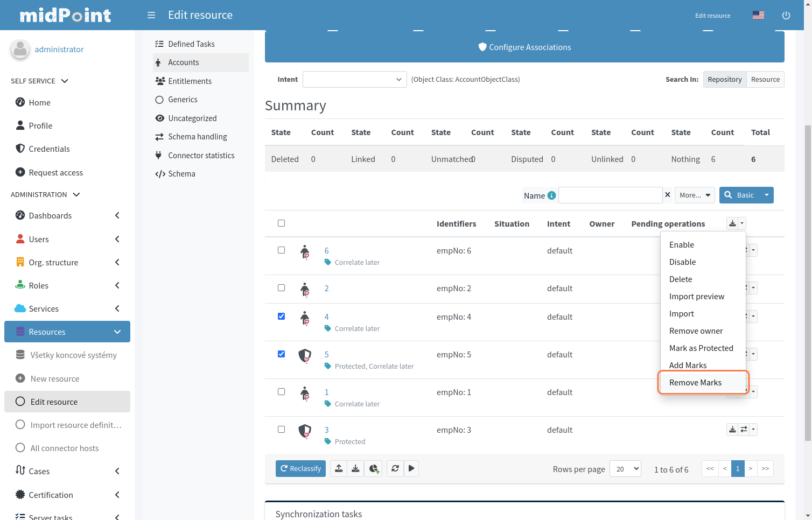Click the power logout icon in header

click(786, 16)
